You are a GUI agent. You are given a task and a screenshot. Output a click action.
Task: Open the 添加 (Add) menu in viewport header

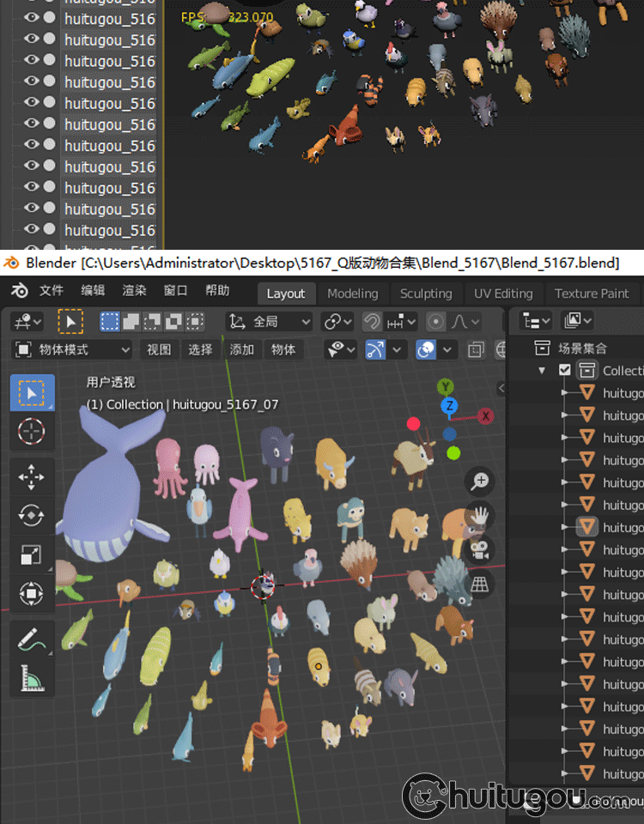242,349
